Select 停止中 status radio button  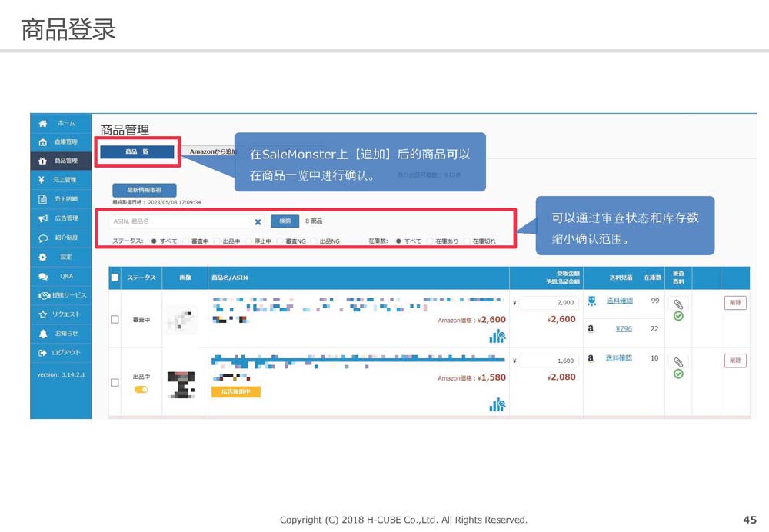tap(248, 241)
